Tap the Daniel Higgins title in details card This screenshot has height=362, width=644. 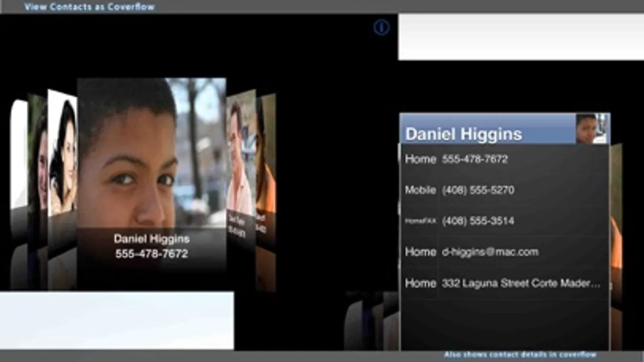464,134
